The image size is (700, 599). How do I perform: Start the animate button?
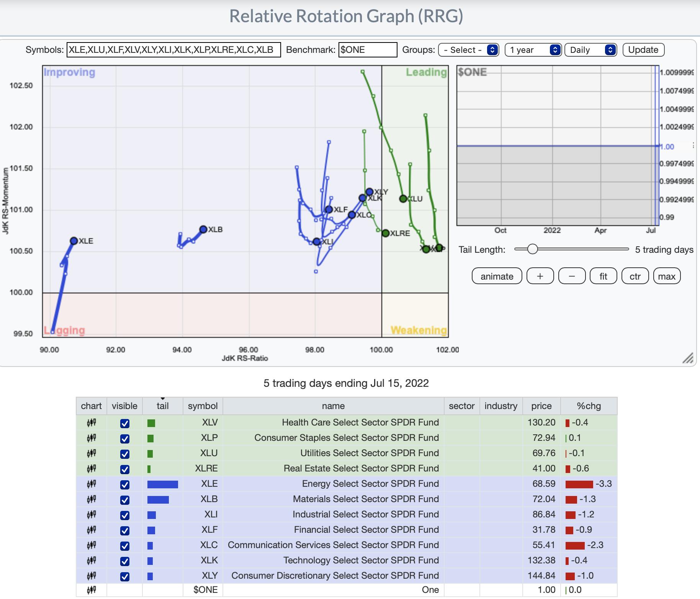497,276
